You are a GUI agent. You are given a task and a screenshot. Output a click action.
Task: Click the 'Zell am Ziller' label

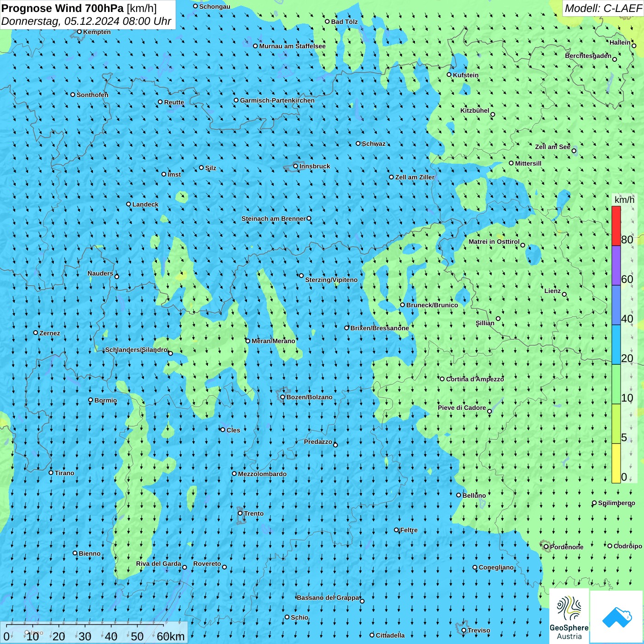pyautogui.click(x=415, y=177)
